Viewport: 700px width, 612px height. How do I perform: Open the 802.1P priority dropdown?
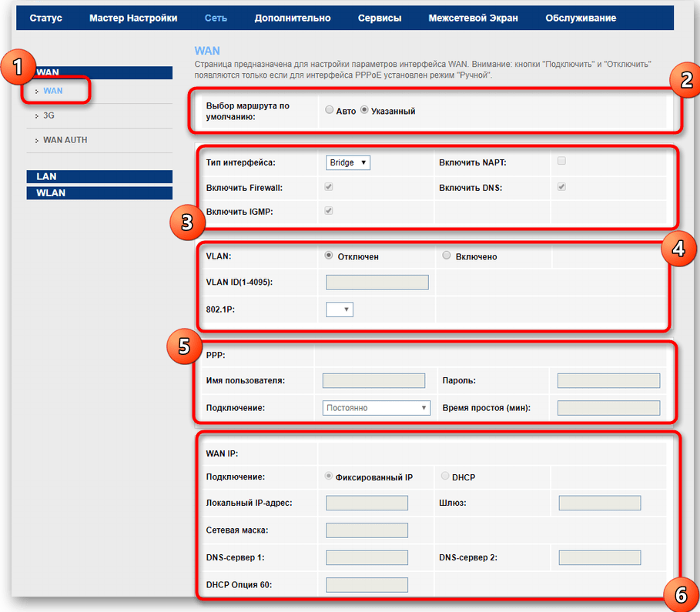[x=339, y=309]
